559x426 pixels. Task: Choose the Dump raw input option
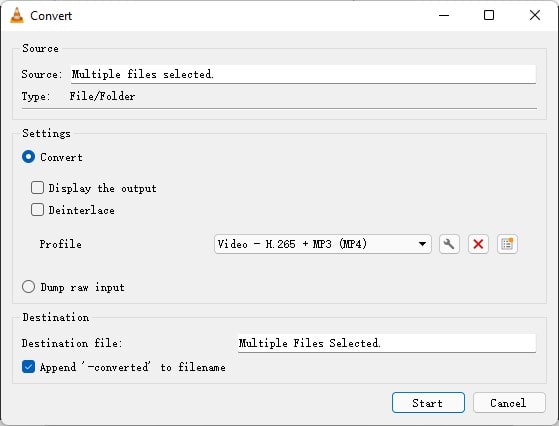(x=29, y=287)
